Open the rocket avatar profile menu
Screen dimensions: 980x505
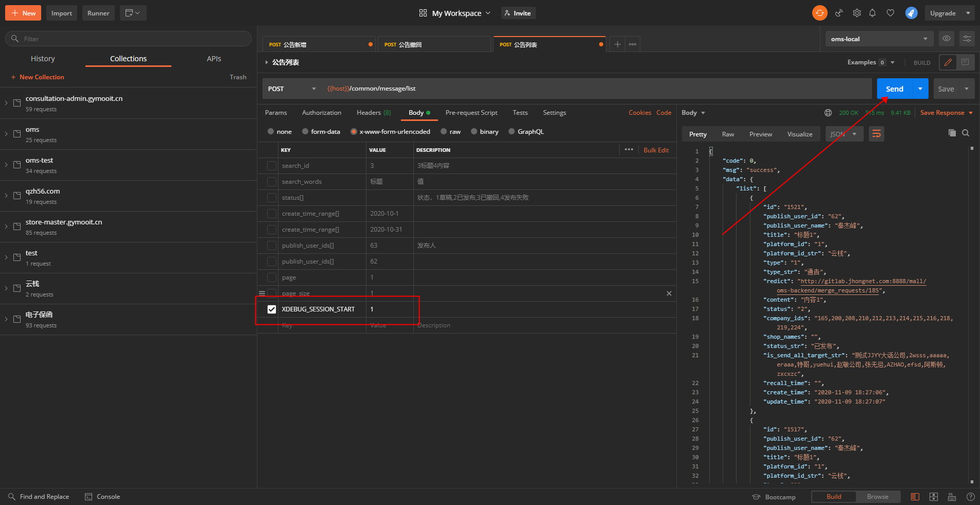click(911, 13)
